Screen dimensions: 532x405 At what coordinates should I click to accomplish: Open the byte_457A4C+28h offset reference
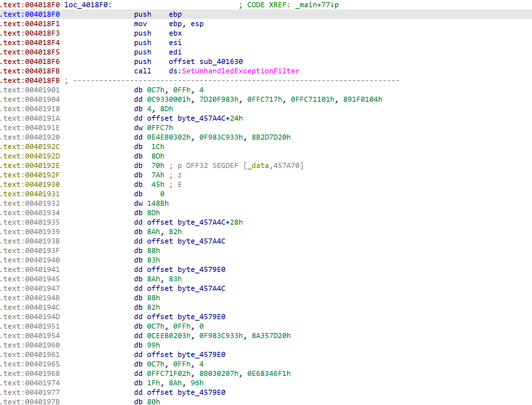210,222
